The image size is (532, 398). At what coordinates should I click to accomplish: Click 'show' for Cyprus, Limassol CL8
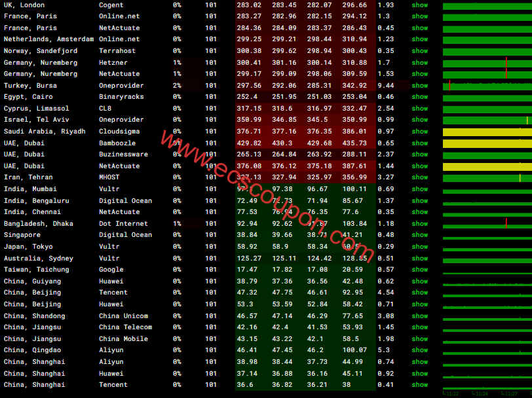pyautogui.click(x=420, y=109)
